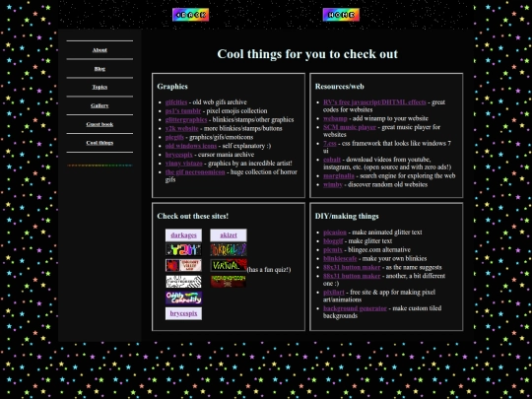Viewport: 532px width, 399px height.
Task: Click the red Necronomicon site badge
Action: [229, 282]
